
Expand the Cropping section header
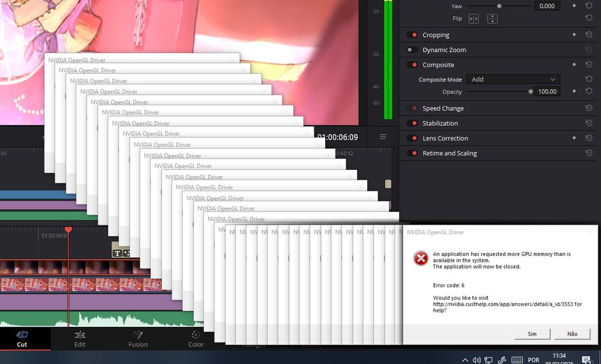(x=436, y=35)
